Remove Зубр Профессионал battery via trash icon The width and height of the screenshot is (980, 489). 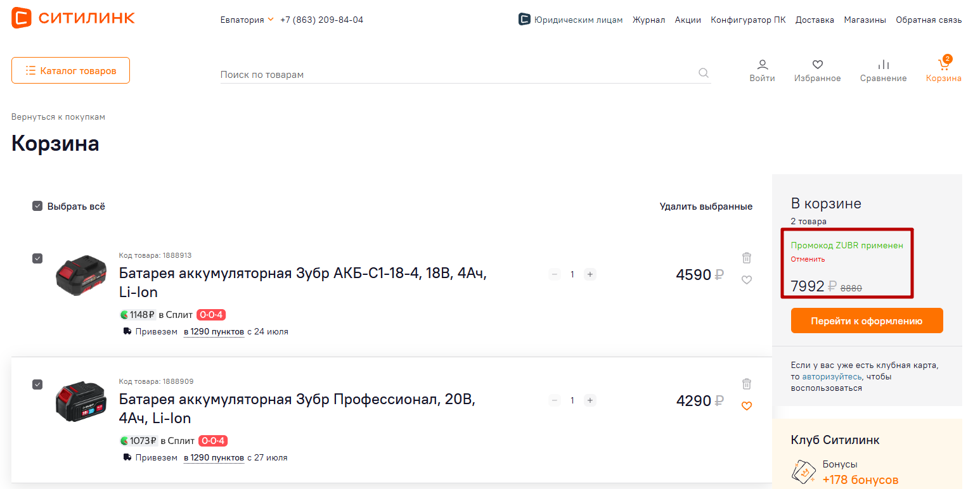[x=747, y=384]
